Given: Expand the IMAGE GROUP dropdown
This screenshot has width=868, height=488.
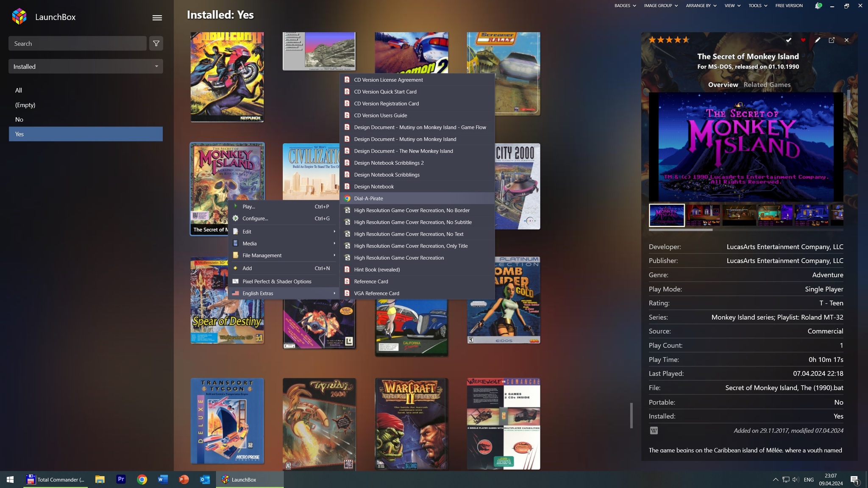Looking at the screenshot, I should 661,6.
